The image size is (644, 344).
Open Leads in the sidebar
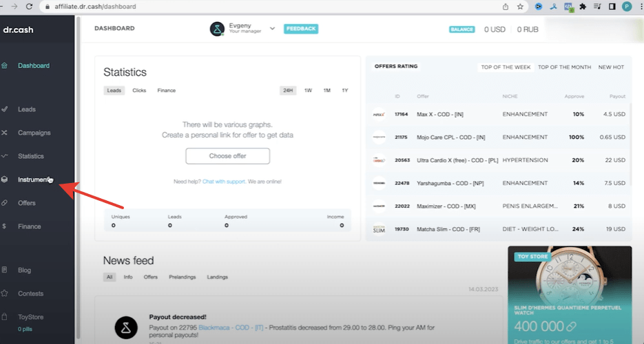[27, 109]
